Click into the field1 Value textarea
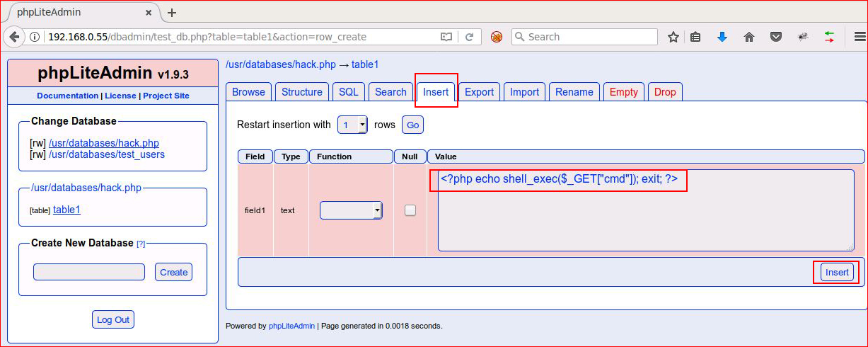Image resolution: width=868 pixels, height=347 pixels. tap(646, 210)
